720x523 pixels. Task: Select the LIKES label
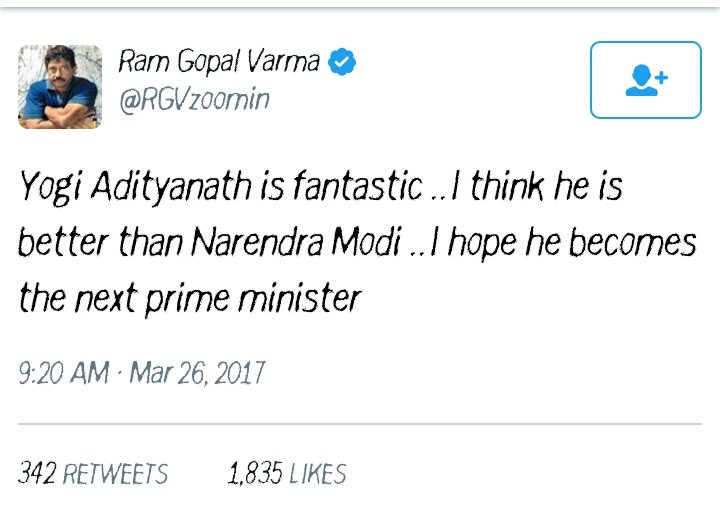318,473
